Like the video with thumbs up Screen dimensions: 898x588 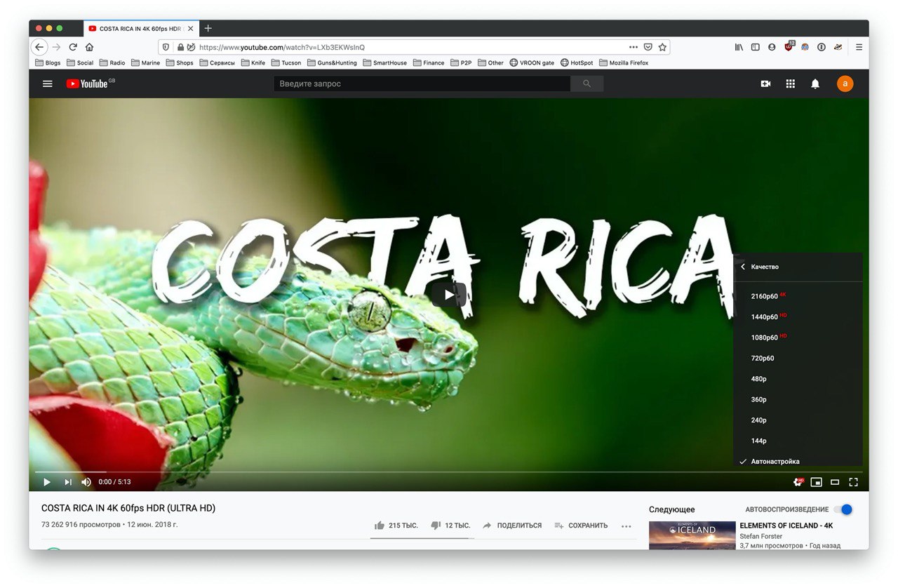point(396,526)
